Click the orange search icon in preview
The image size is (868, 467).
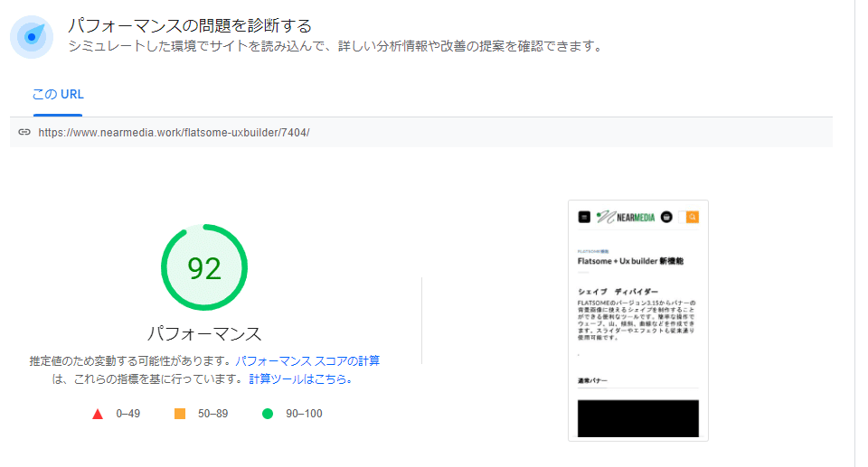point(693,217)
